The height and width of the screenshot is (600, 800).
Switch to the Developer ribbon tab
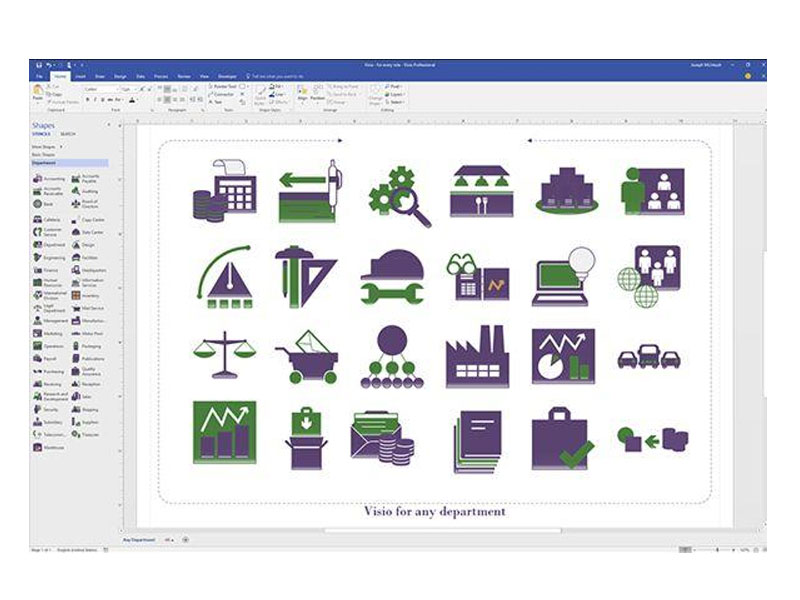tap(227, 76)
